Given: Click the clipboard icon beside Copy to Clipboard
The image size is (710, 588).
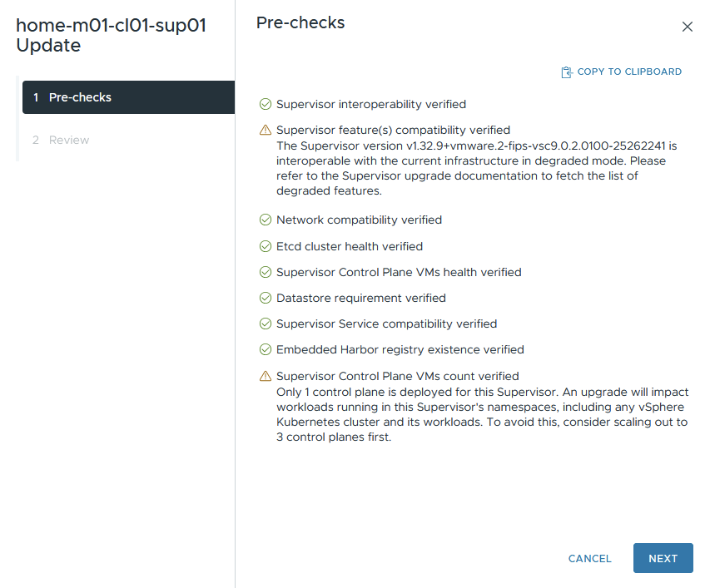Looking at the screenshot, I should click(567, 72).
